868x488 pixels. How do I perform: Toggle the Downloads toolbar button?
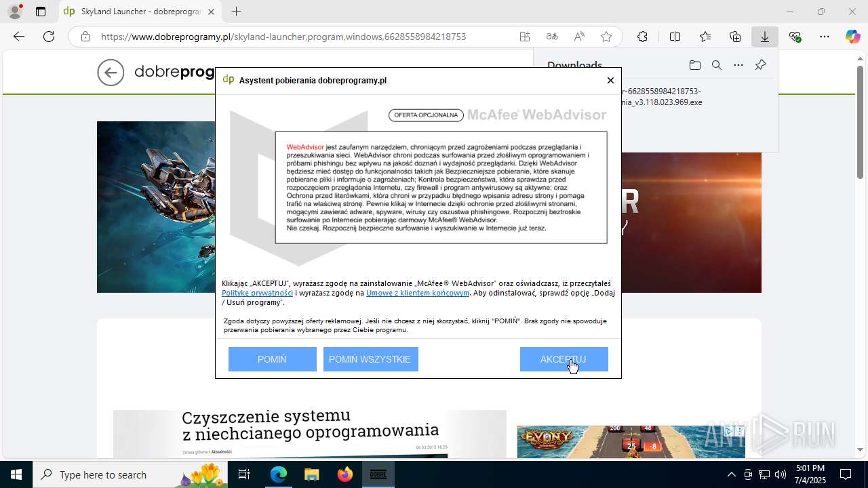point(765,37)
